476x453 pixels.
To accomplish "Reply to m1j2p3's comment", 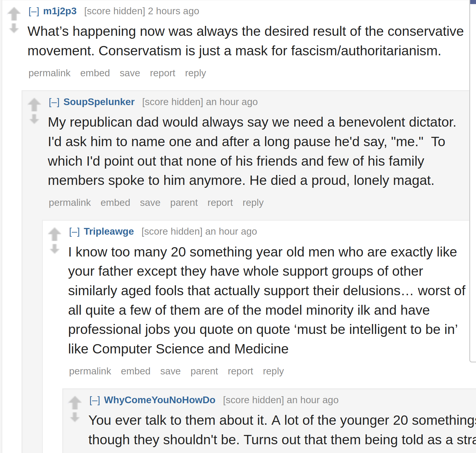I will (195, 73).
